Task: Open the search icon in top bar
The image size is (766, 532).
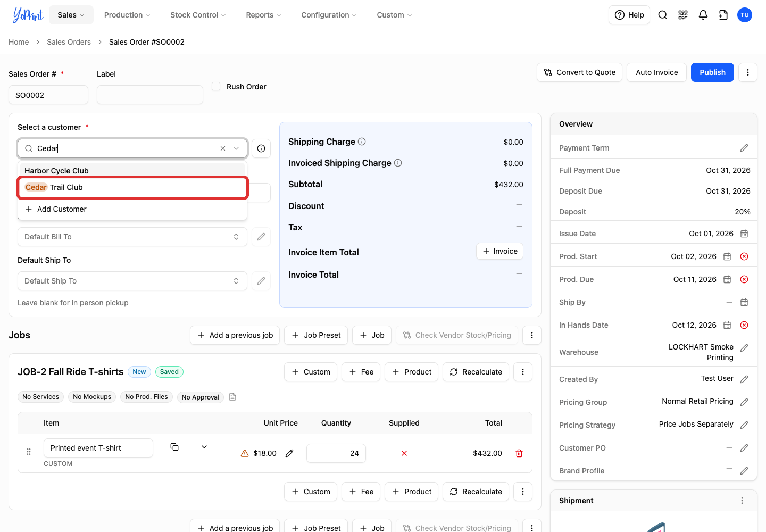Action: tap(663, 15)
